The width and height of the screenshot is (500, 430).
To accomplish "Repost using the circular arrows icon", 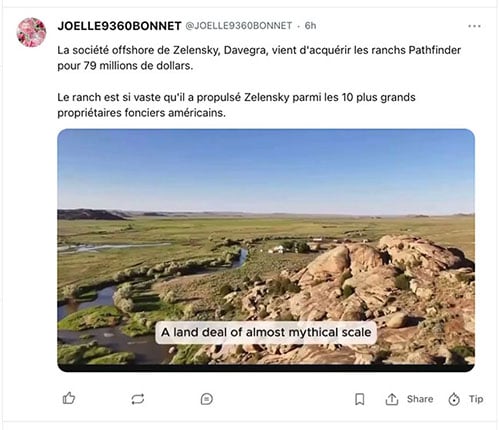I will (138, 399).
